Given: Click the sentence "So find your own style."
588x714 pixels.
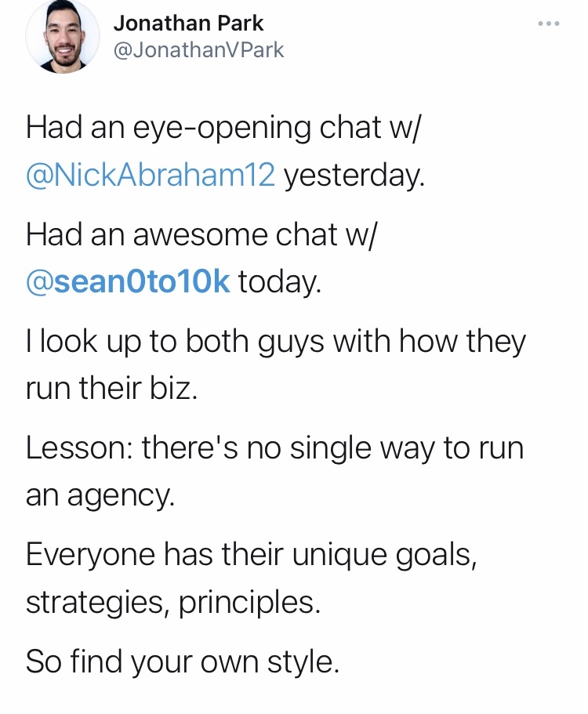Looking at the screenshot, I should (x=183, y=662).
